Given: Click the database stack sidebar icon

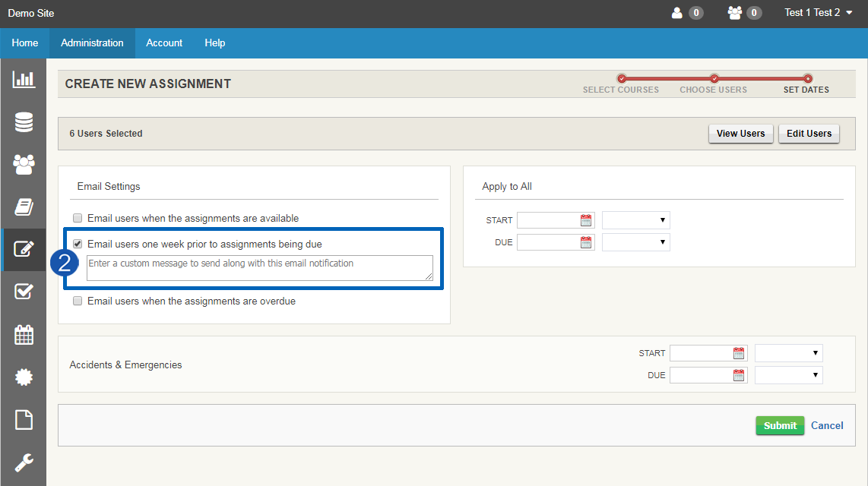Looking at the screenshot, I should tap(24, 121).
